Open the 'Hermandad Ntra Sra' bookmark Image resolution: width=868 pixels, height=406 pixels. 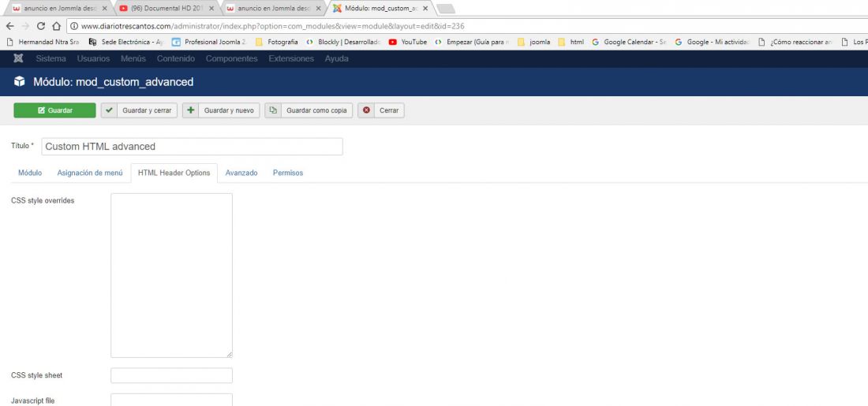pyautogui.click(x=43, y=42)
